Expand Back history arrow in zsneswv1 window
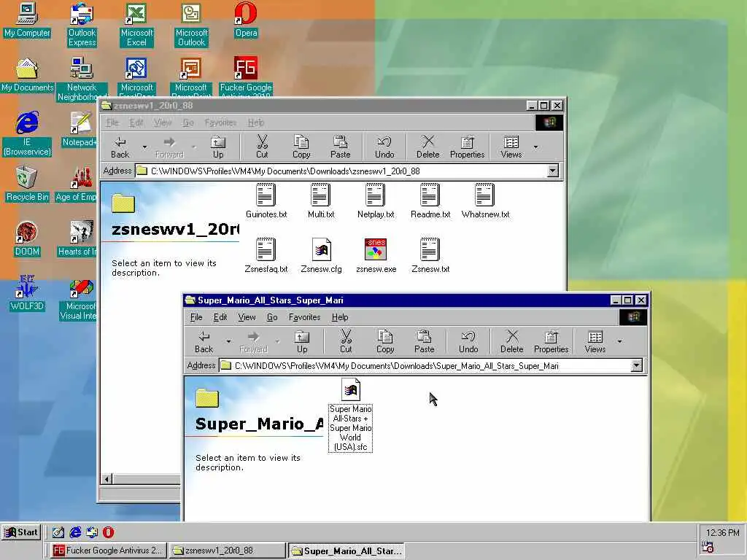The width and height of the screenshot is (747, 560). 145,147
